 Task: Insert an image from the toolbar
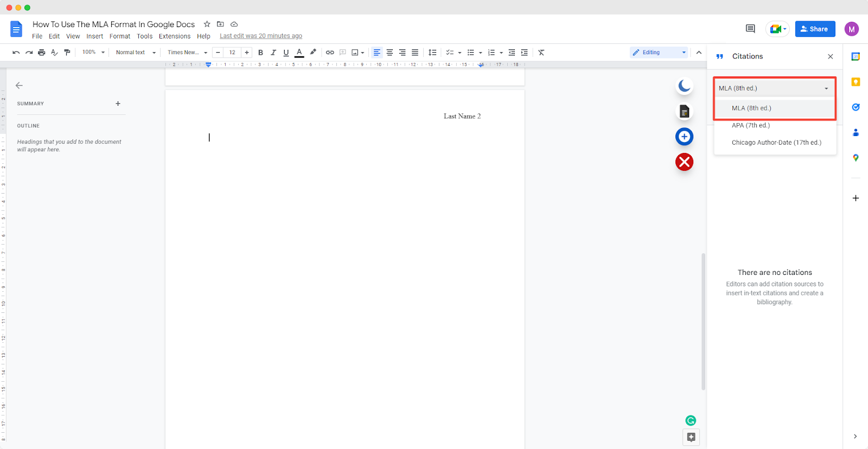pos(355,53)
